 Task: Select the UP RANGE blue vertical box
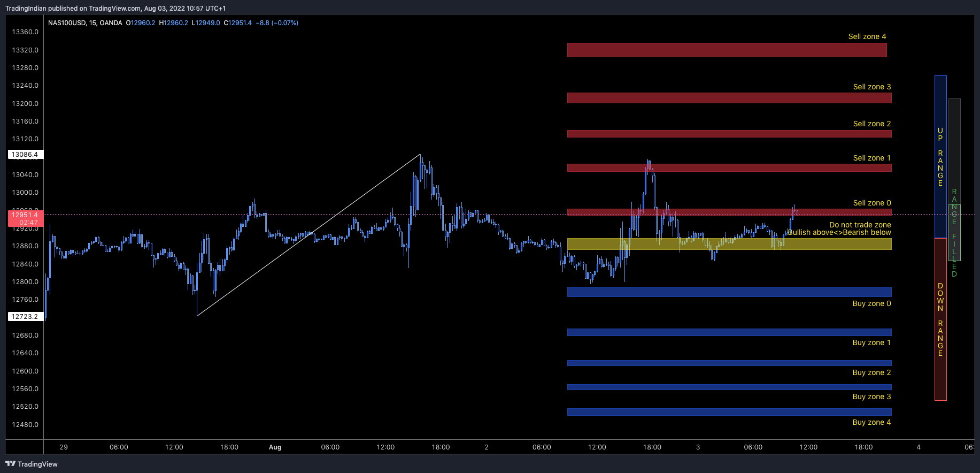click(x=940, y=157)
